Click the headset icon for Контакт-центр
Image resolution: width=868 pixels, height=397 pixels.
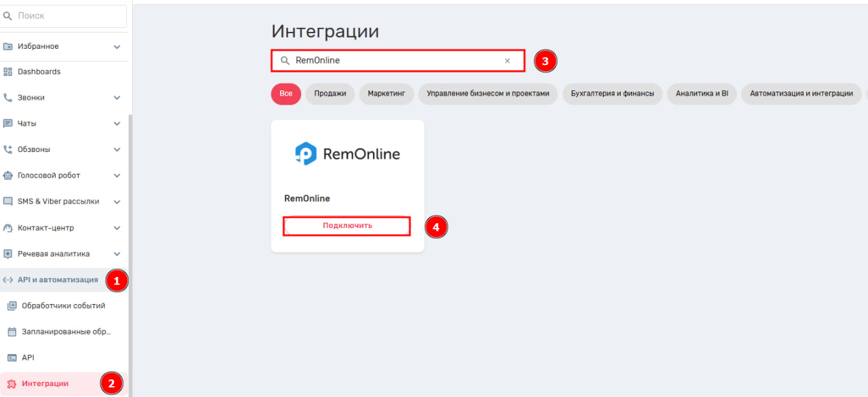click(x=8, y=228)
